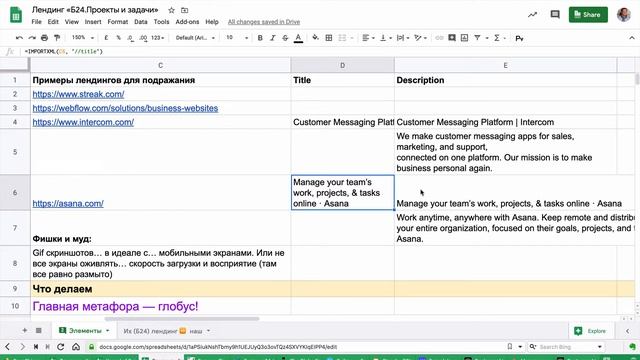Open the View menu
Image resolution: width=640 pixels, height=360 pixels.
click(x=71, y=22)
